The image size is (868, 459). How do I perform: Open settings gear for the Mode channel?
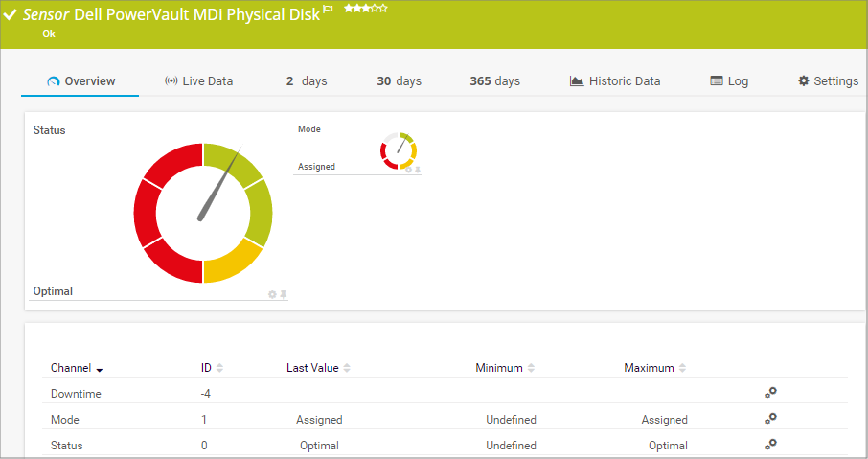coord(770,418)
